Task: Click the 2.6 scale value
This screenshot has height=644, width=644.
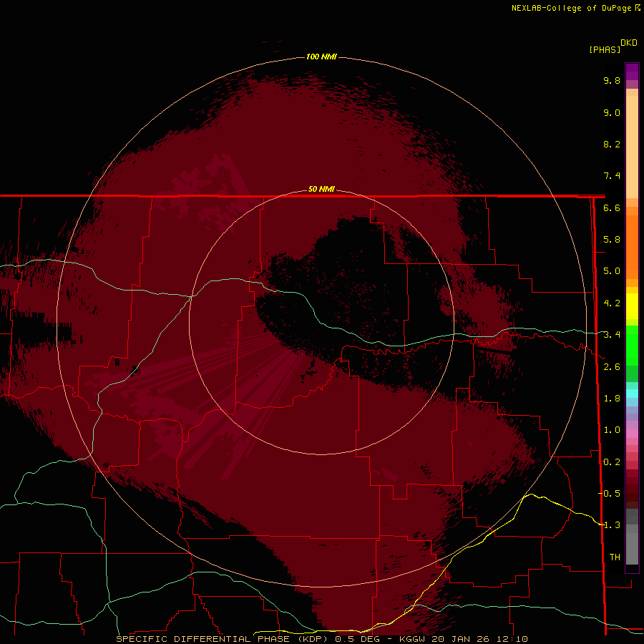Action: 612,367
